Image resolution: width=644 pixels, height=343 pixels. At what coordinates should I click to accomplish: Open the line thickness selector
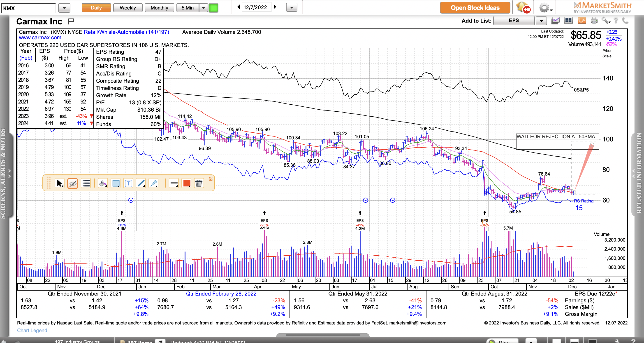tap(174, 183)
